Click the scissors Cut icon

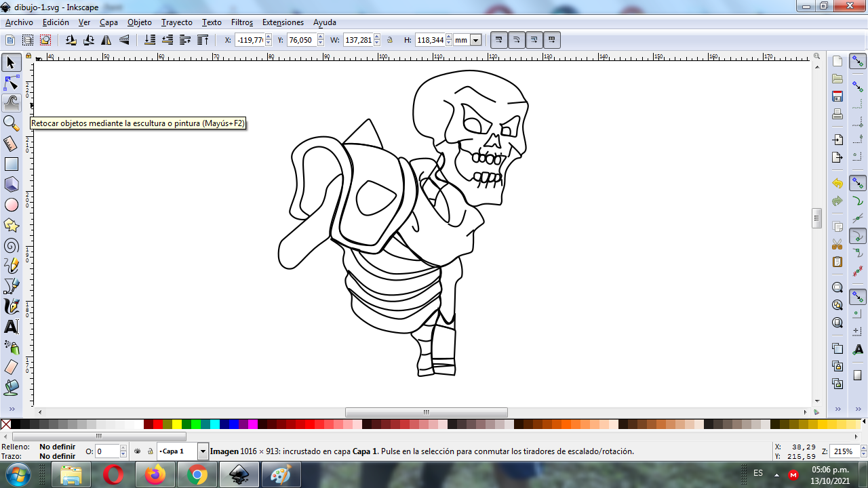tap(837, 244)
